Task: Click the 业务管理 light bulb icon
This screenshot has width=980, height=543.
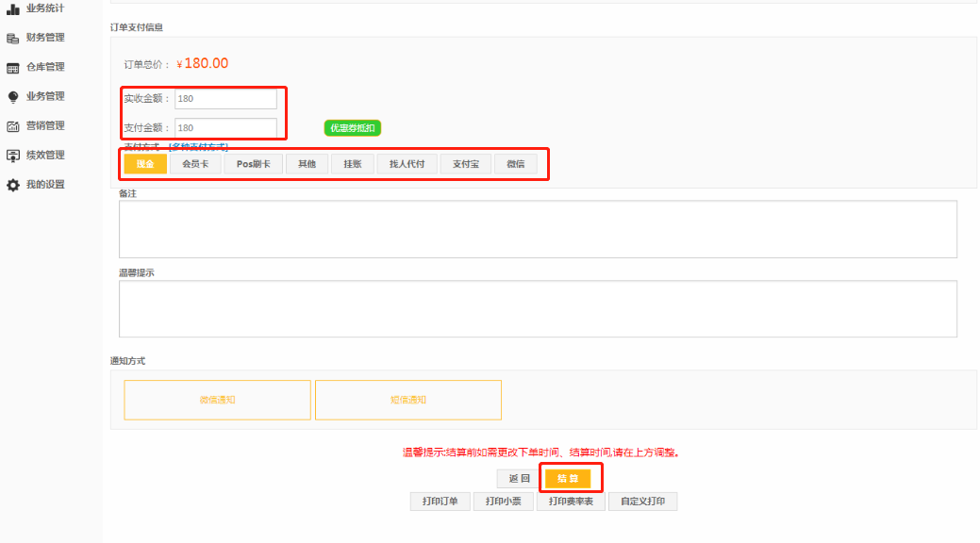Action: coord(13,97)
